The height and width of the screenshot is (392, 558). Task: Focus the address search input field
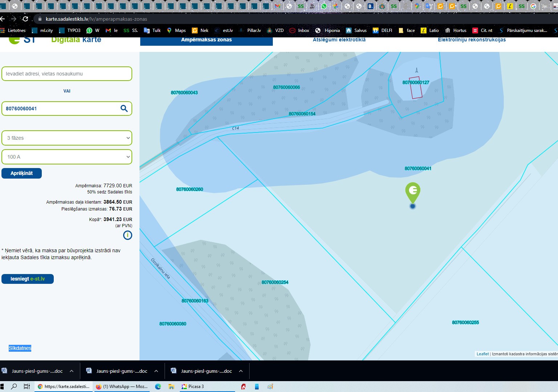coord(67,74)
